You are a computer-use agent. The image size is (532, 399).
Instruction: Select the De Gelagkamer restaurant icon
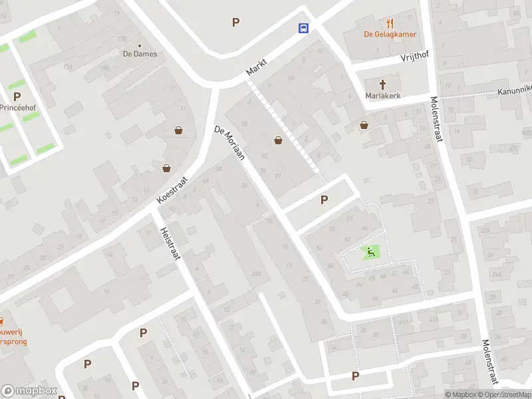pyautogui.click(x=390, y=24)
